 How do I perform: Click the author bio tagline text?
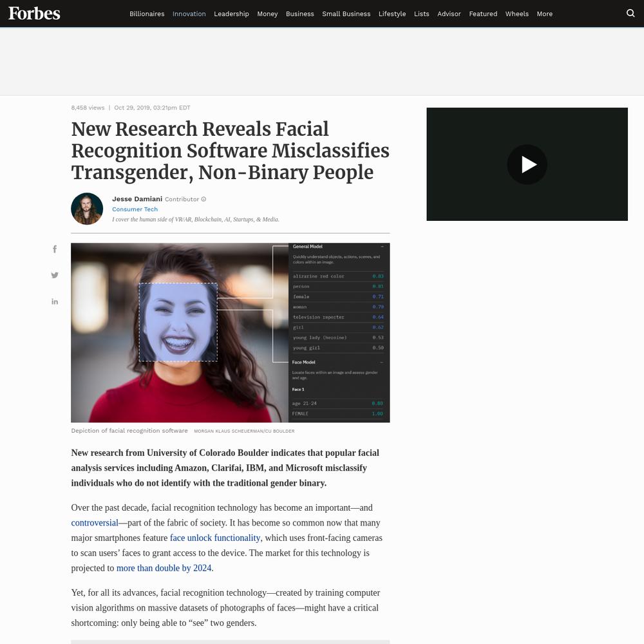pyautogui.click(x=196, y=220)
